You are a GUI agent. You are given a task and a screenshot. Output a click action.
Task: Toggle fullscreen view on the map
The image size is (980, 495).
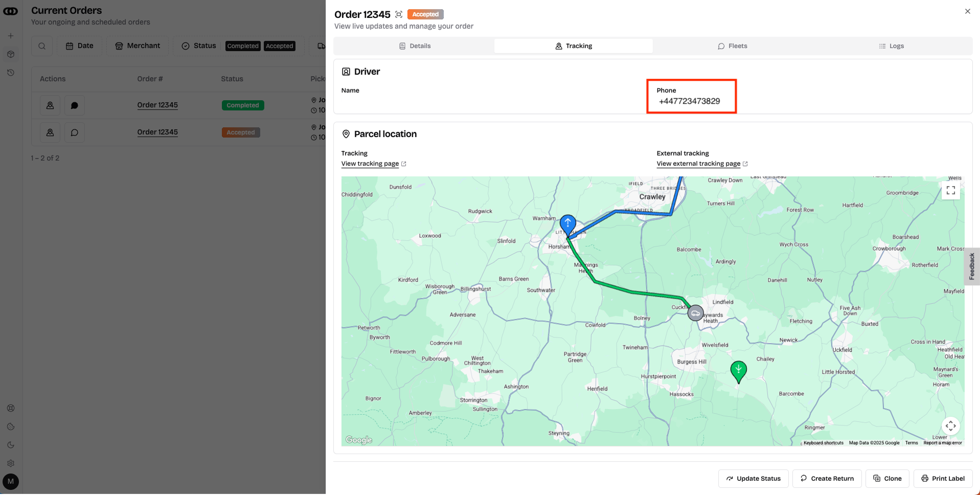pos(951,191)
